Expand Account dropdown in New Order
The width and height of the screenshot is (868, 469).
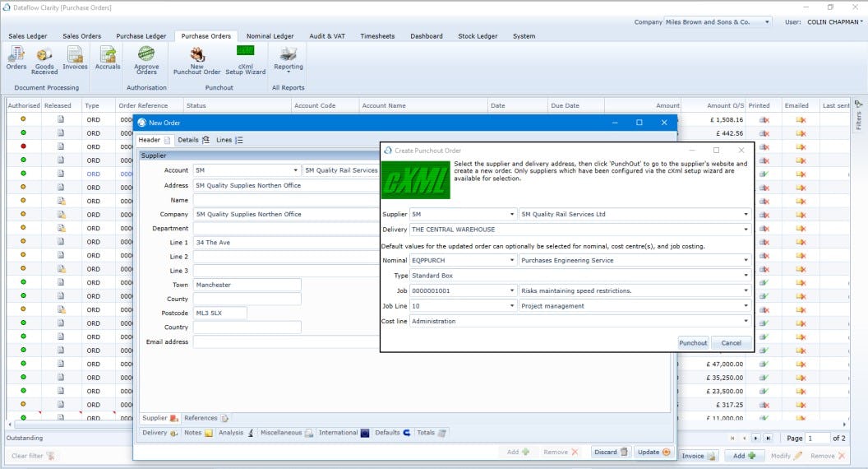(x=296, y=170)
